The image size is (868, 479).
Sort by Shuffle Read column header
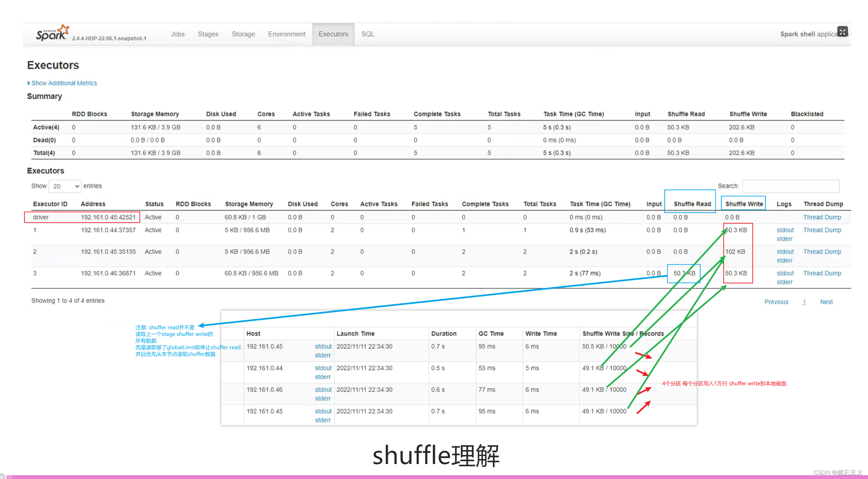pyautogui.click(x=692, y=204)
